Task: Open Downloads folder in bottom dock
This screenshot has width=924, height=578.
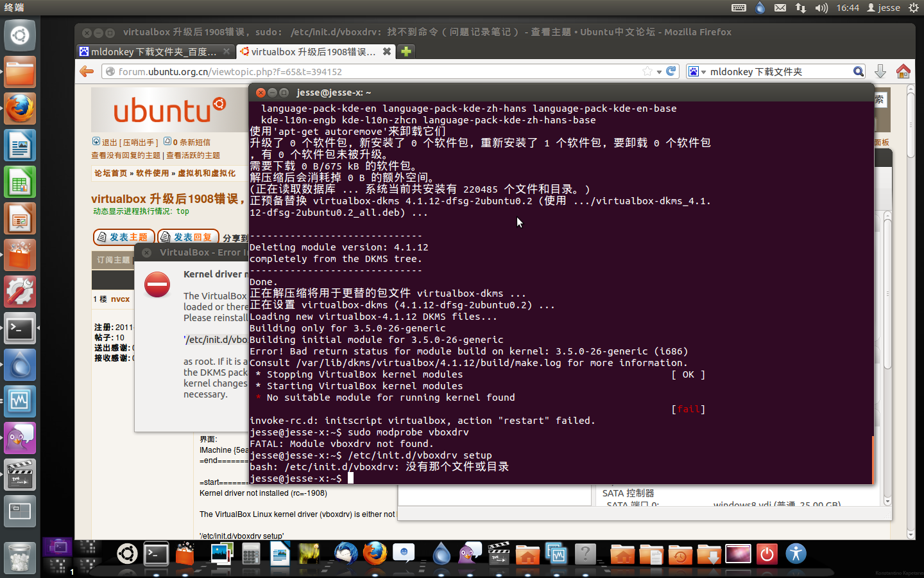Action: 709,554
